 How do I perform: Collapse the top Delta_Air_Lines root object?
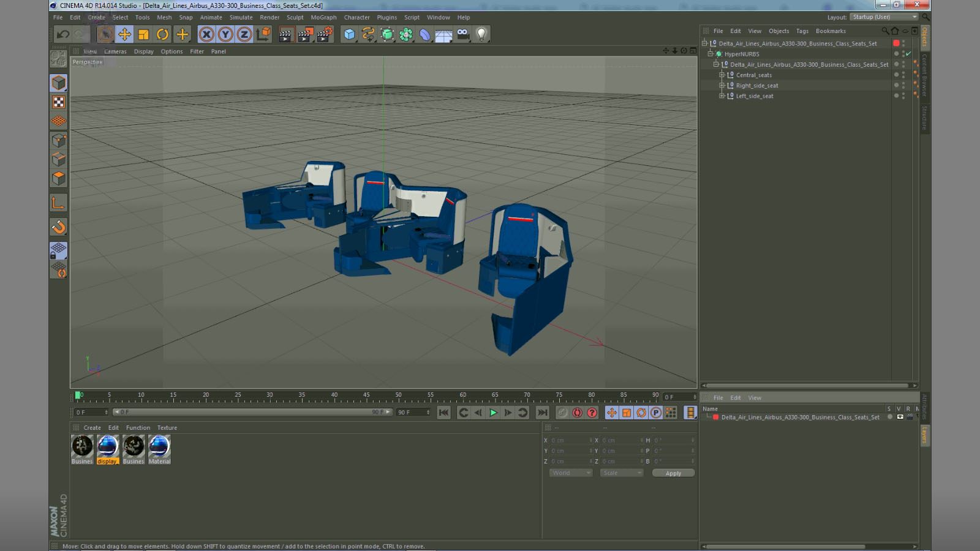click(705, 43)
